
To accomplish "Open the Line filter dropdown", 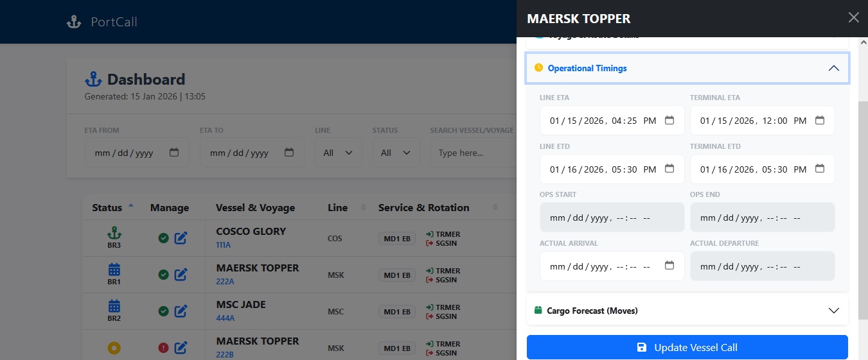I will 338,153.
